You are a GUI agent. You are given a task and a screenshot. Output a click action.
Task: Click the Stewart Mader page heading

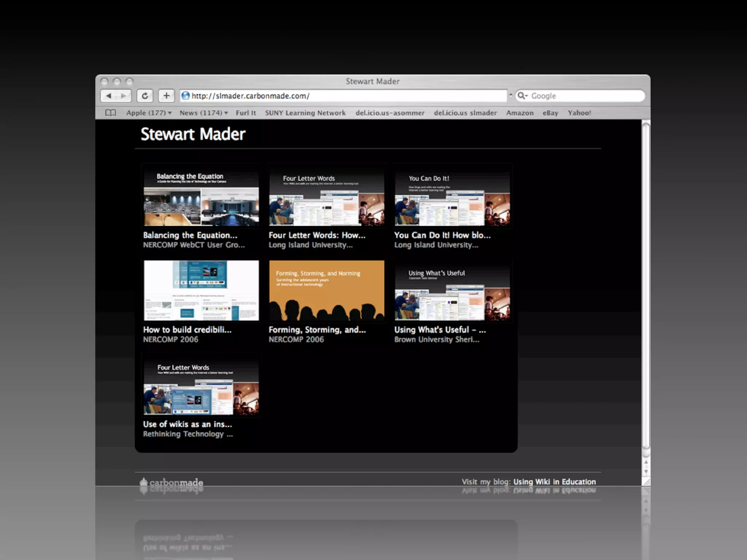[193, 134]
